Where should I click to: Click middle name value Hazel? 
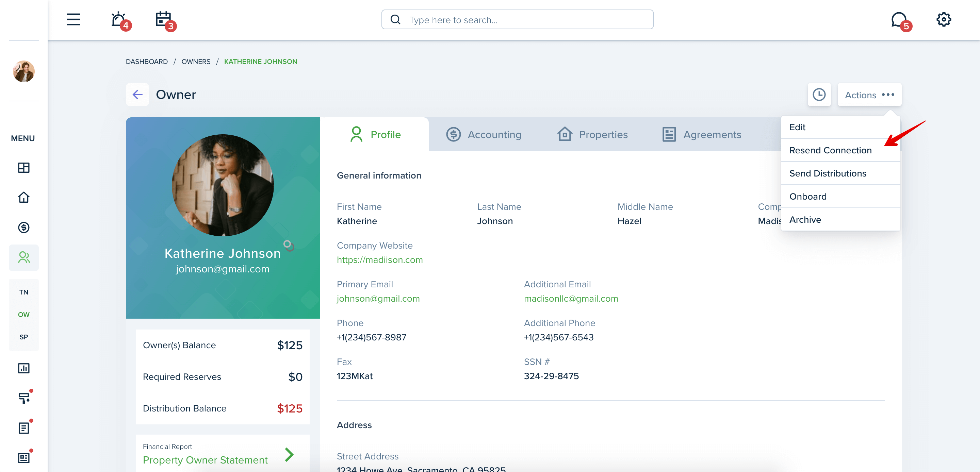pyautogui.click(x=629, y=221)
